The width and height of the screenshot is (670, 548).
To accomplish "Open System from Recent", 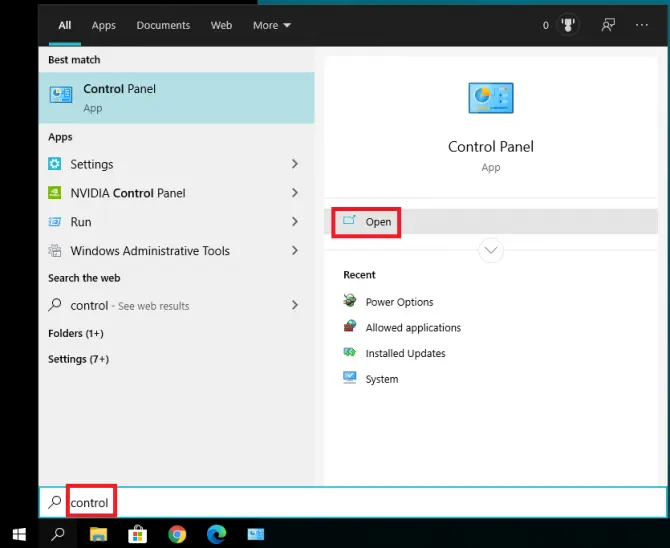I will tap(382, 379).
